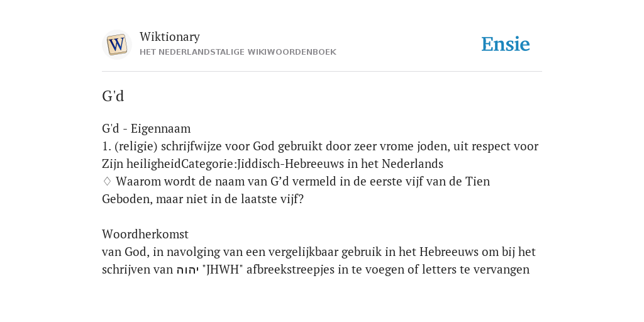This screenshot has width=644, height=322.
Task: Click the Wiktionary W tile logo
Action: 116,45
